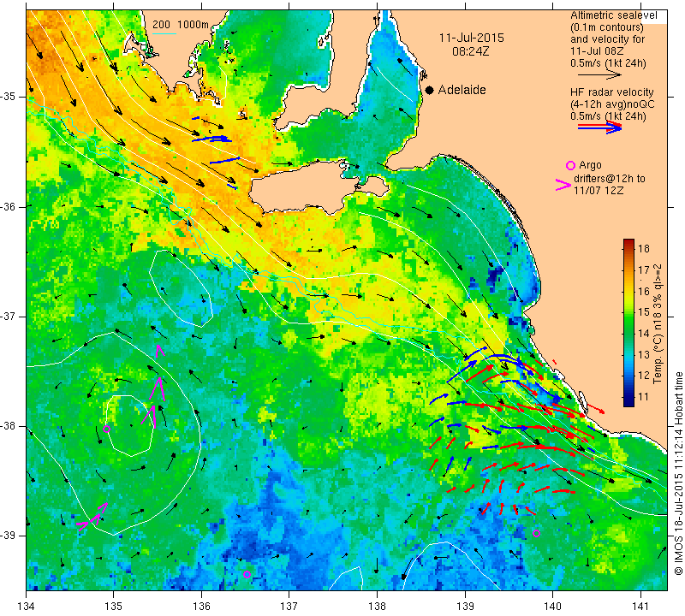Click the longitude label 137
Viewport: 685px width, 616px height.
(289, 607)
